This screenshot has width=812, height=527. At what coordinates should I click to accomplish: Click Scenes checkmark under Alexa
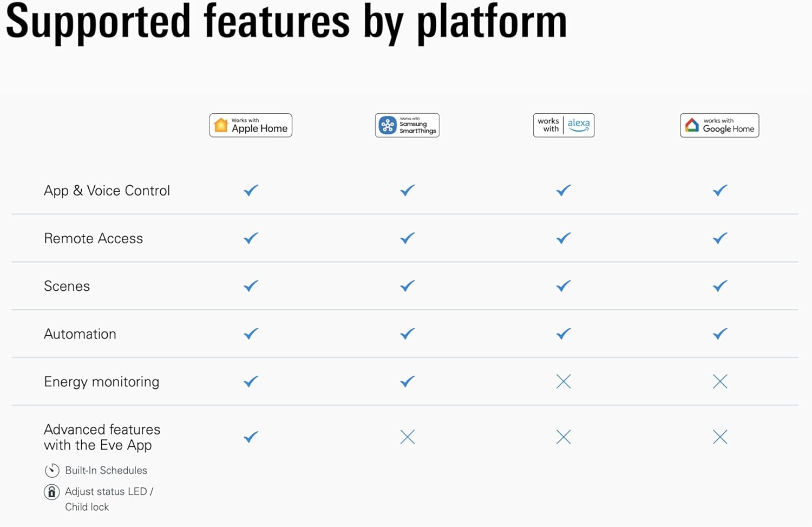[564, 286]
